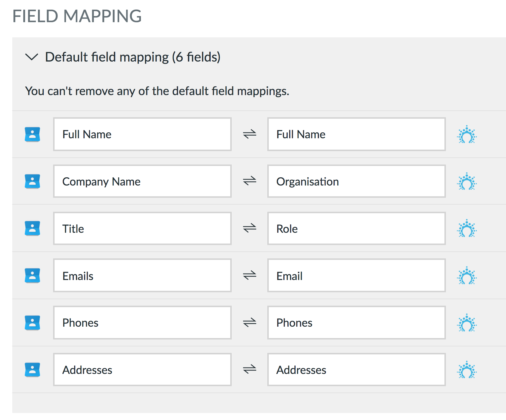Click the blue dotted-circle app icon next to Role
The image size is (506, 420).
coord(467,228)
